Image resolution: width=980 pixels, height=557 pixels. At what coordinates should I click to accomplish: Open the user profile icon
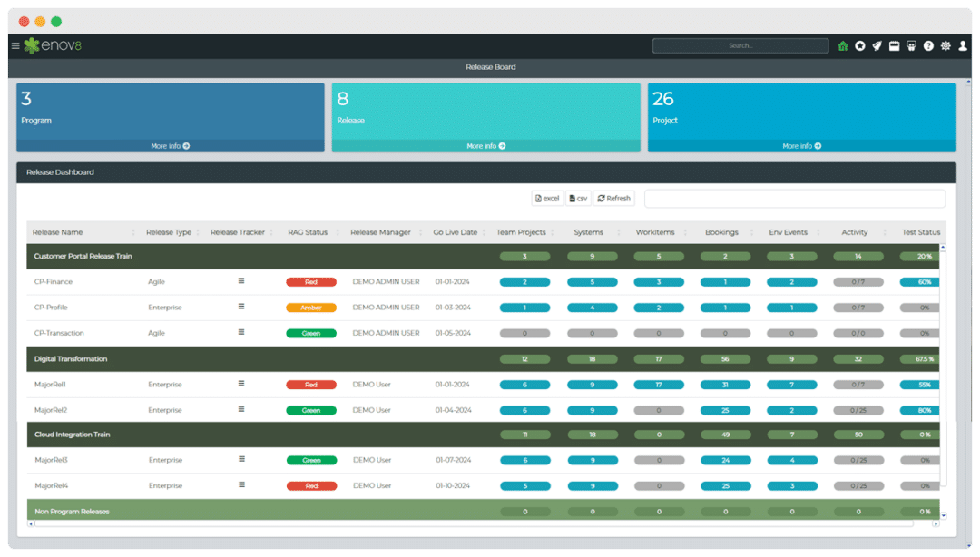click(962, 45)
